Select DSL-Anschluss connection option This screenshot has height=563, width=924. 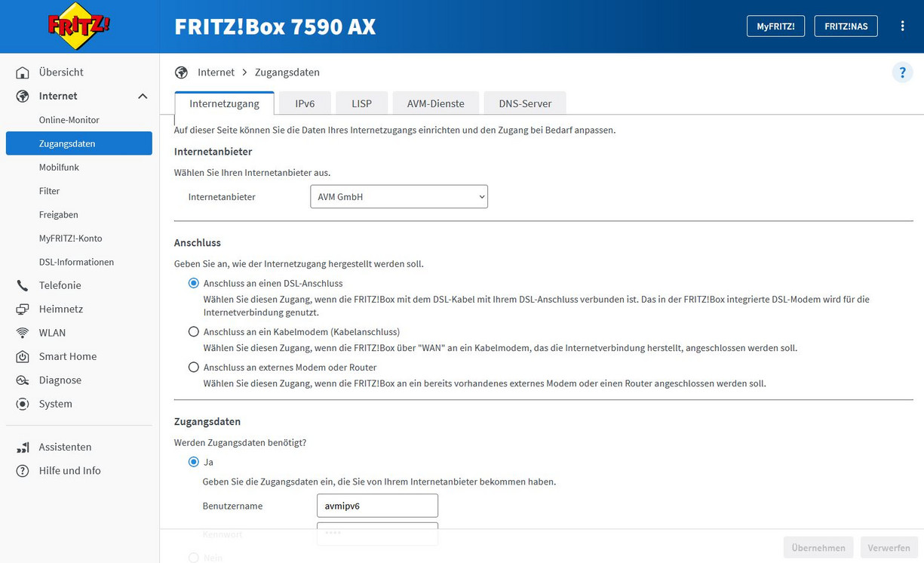coord(194,284)
